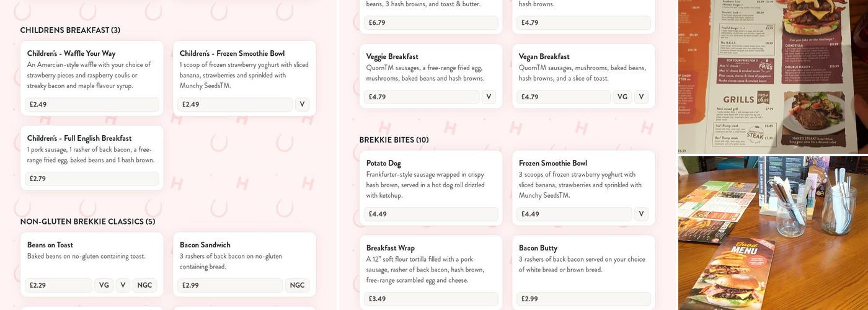
Task: Select the Bacon Butty item title
Action: tap(538, 248)
